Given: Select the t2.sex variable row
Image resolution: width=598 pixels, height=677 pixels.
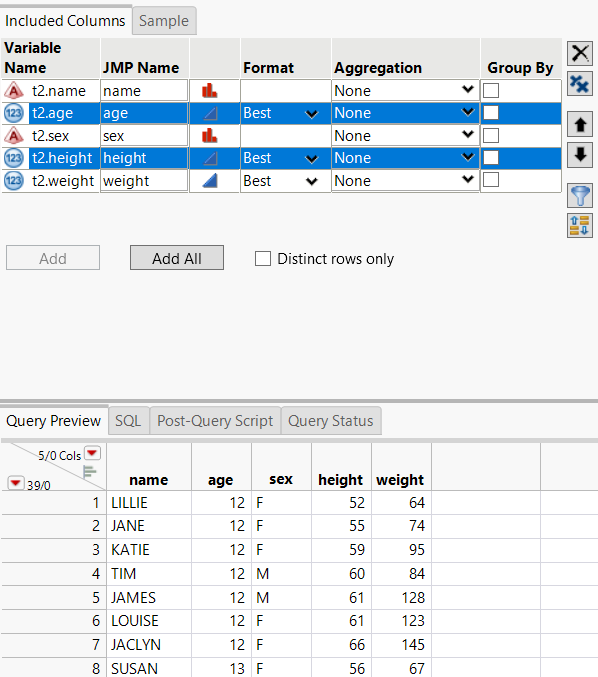Looking at the screenshot, I should (x=51, y=136).
